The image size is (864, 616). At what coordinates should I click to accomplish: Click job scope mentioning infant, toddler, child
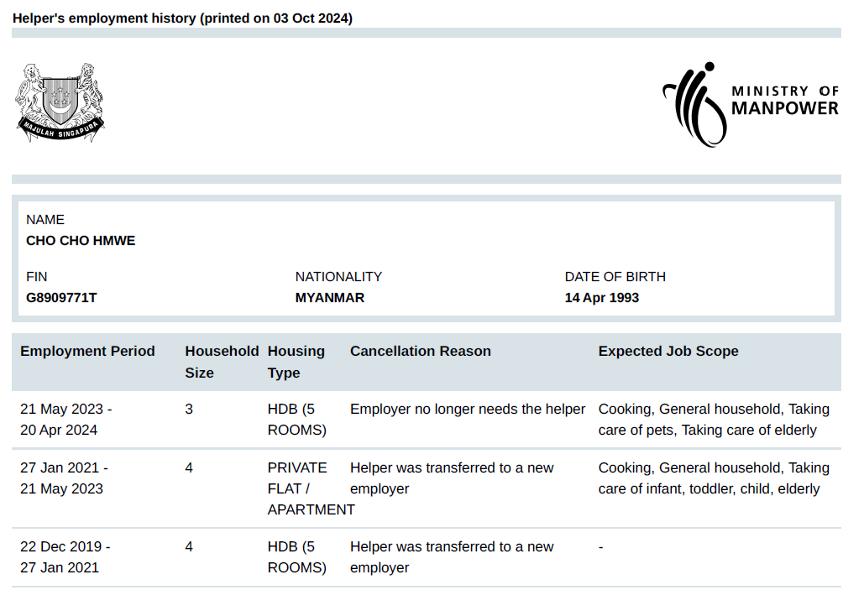(x=713, y=478)
